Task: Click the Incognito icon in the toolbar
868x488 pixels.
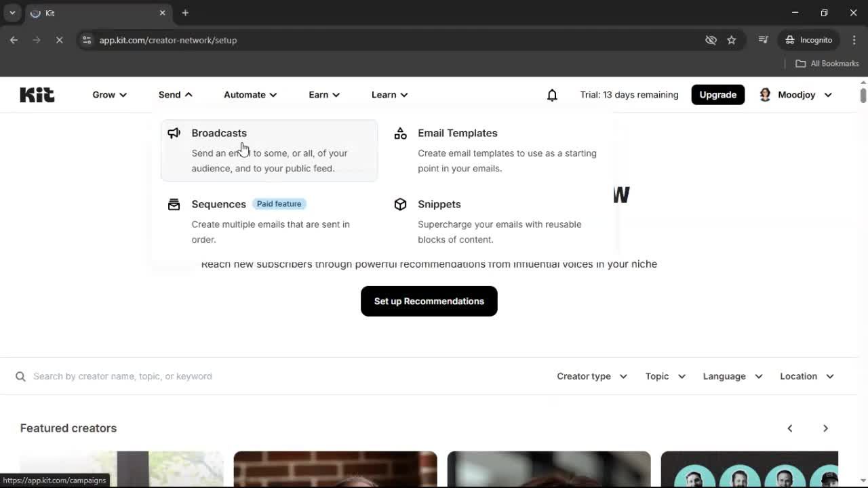Action: coord(789,40)
